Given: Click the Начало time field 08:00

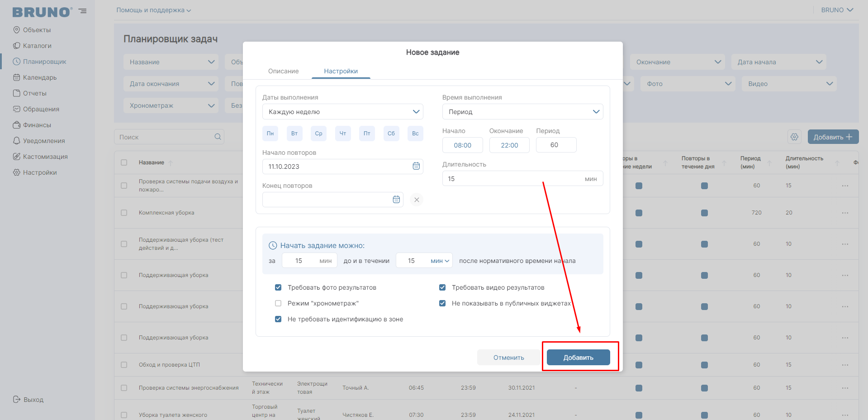Looking at the screenshot, I should pos(463,145).
